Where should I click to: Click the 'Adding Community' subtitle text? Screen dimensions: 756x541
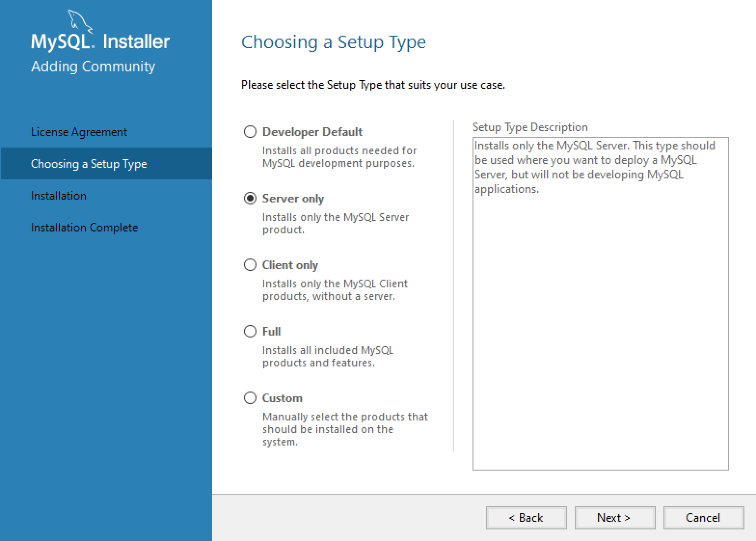[93, 67]
